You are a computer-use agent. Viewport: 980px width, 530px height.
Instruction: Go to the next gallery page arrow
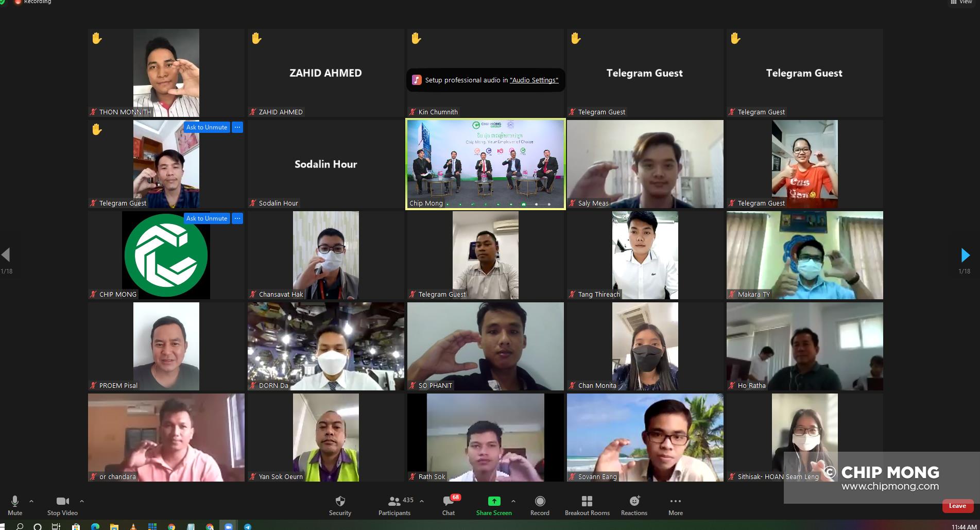tap(965, 255)
